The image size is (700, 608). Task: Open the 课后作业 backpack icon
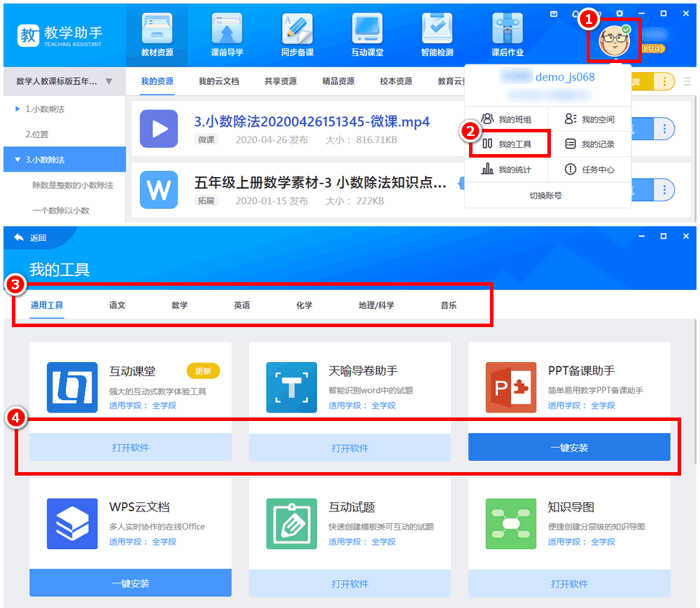coord(507,29)
